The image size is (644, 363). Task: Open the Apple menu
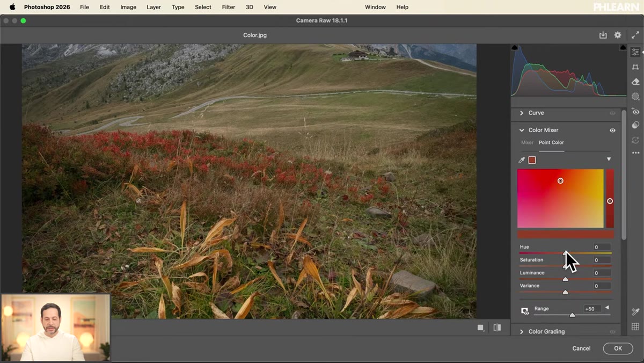[12, 7]
